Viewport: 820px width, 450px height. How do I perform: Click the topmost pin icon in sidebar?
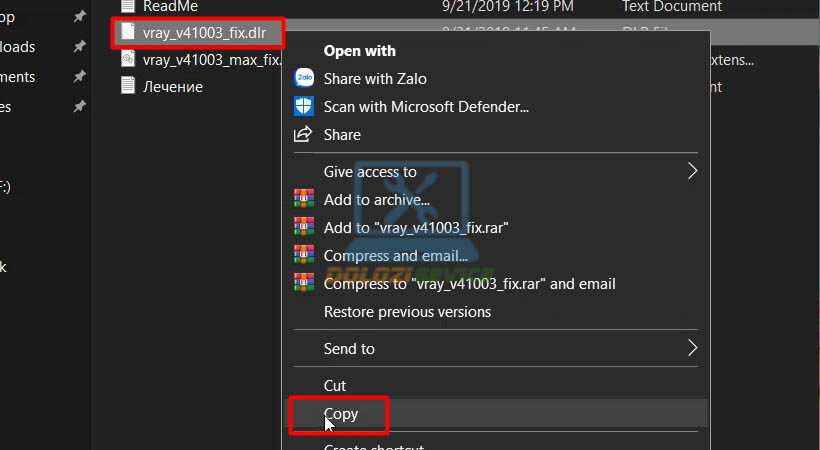[x=79, y=17]
